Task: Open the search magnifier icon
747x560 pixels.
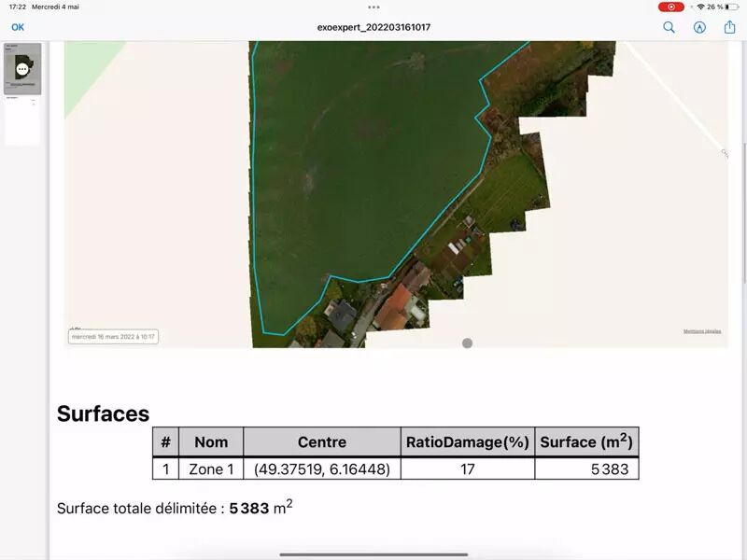Action: coord(669,27)
